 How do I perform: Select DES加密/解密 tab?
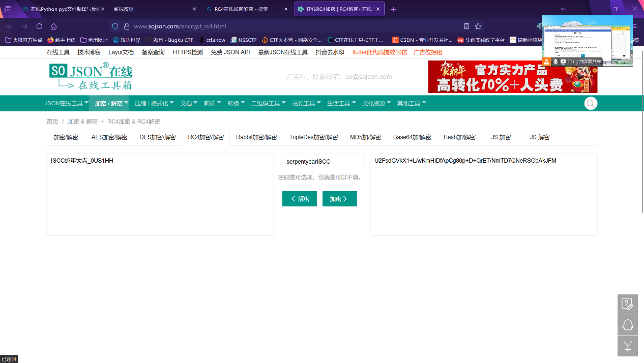point(157,137)
